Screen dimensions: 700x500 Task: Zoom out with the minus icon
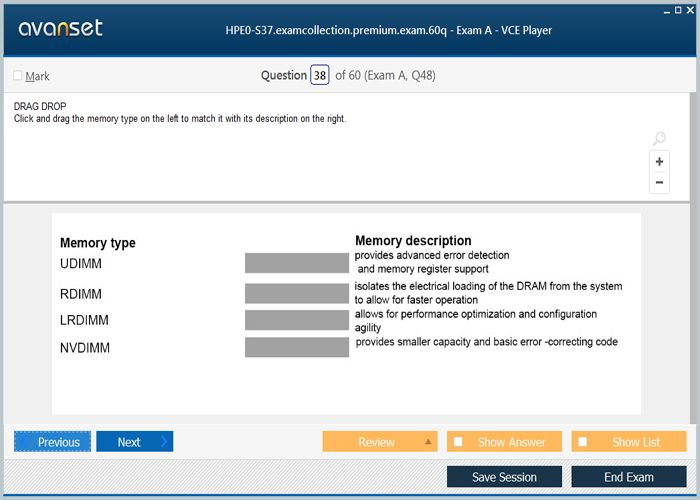[659, 182]
